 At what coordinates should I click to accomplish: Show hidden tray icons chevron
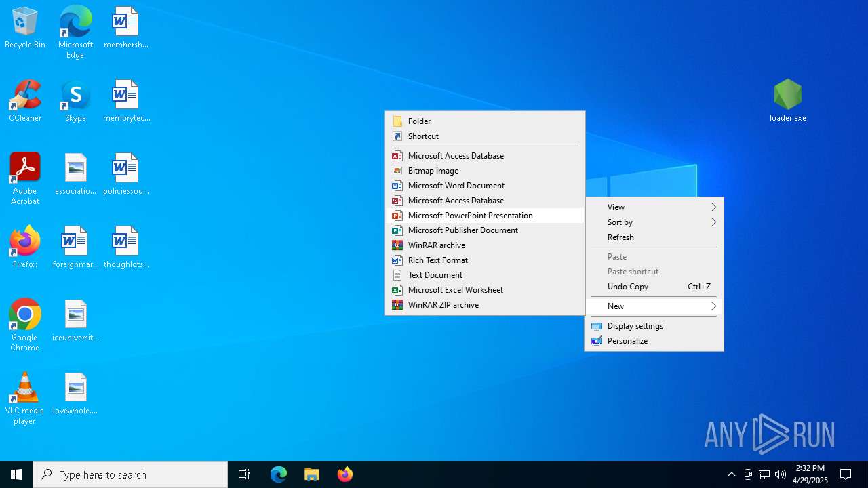(x=732, y=474)
